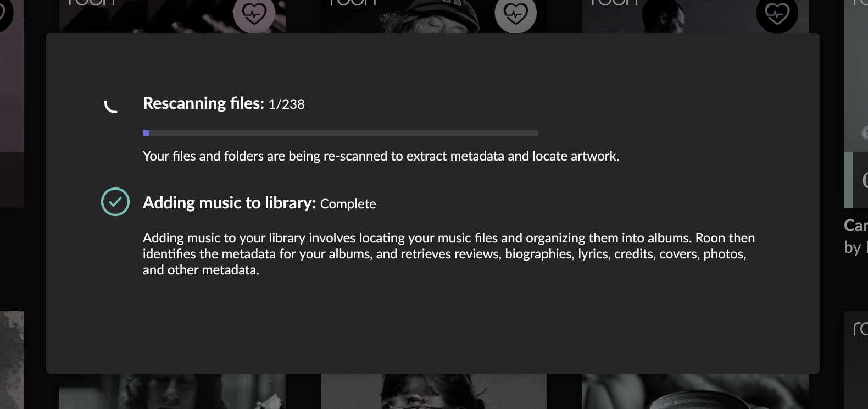Open the album title starting with Can
This screenshot has height=409, width=868.
pos(856,225)
